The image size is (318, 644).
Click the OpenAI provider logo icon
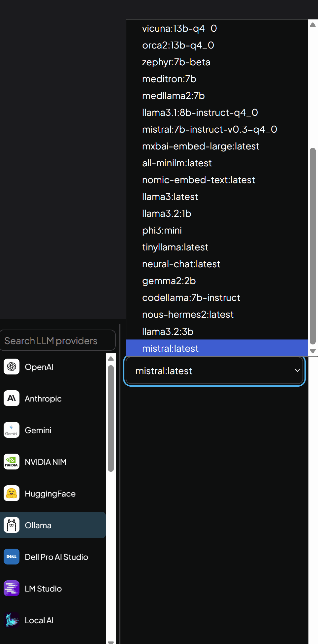click(12, 367)
